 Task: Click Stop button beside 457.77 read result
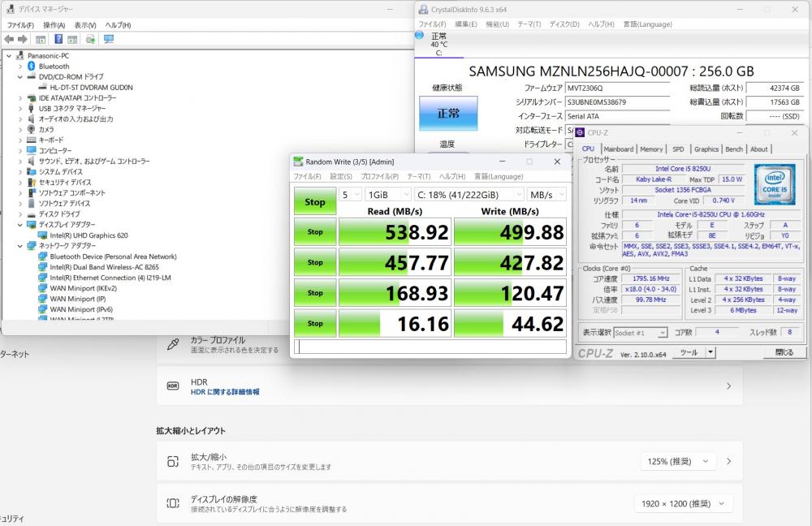click(315, 262)
